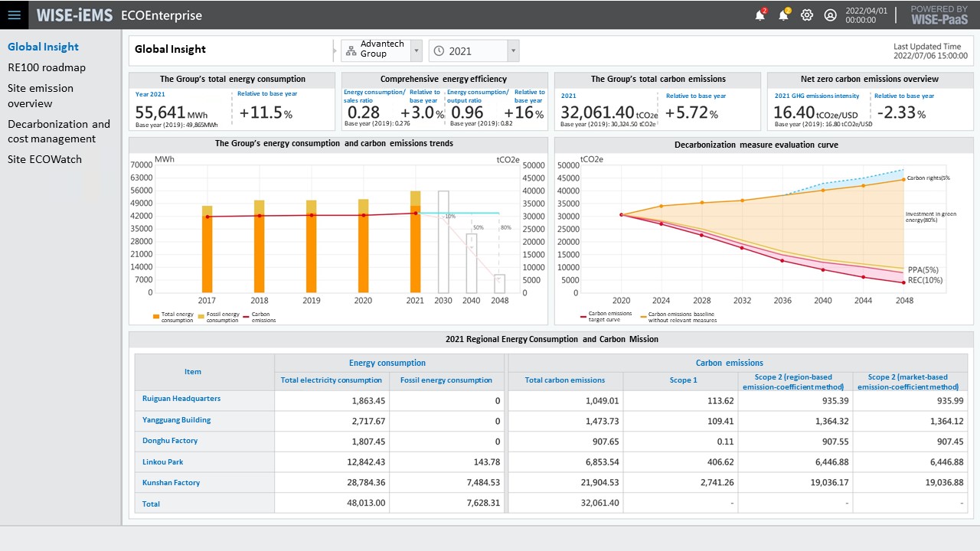980x551 pixels.
Task: Click Energy consumption group header
Action: point(387,363)
